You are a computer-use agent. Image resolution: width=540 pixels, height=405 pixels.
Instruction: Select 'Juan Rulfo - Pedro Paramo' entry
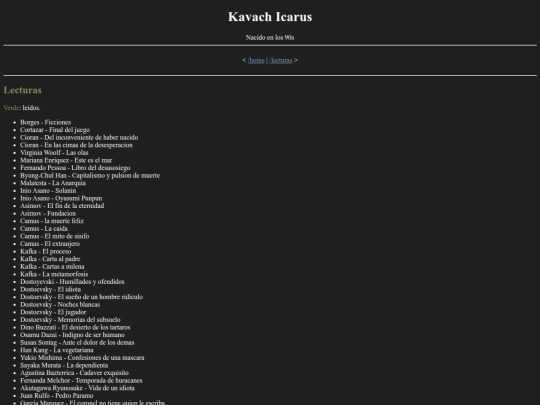56,395
